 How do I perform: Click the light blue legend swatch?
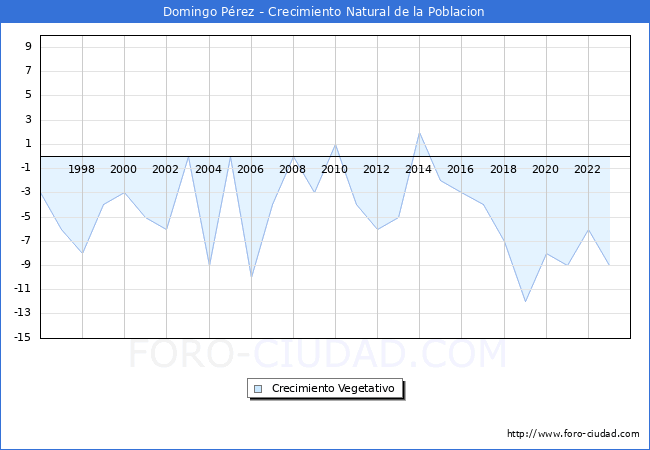[x=258, y=389]
